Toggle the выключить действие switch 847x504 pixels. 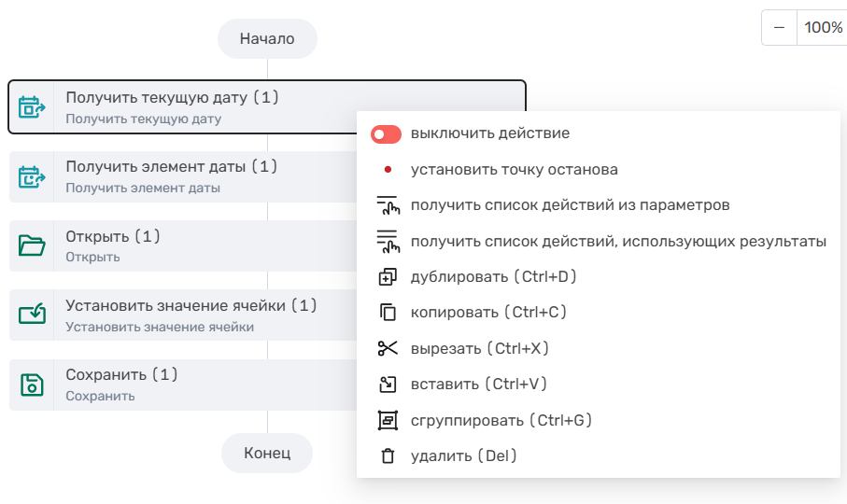coord(386,134)
